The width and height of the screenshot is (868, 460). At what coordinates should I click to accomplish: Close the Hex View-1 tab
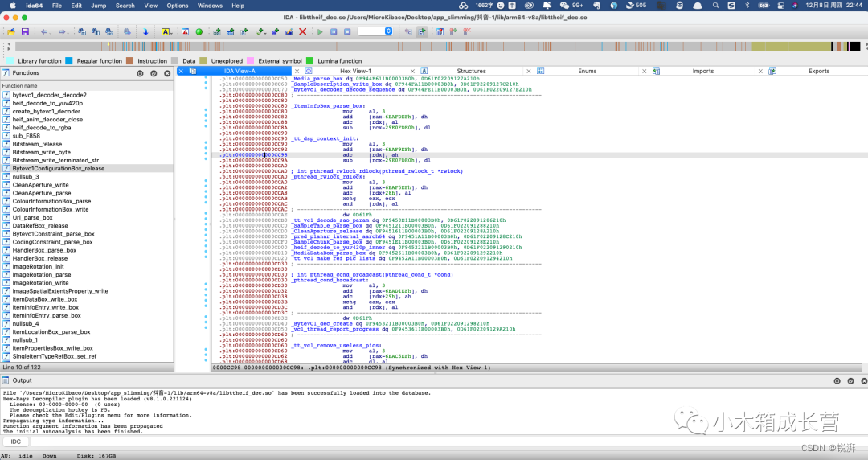pyautogui.click(x=297, y=71)
